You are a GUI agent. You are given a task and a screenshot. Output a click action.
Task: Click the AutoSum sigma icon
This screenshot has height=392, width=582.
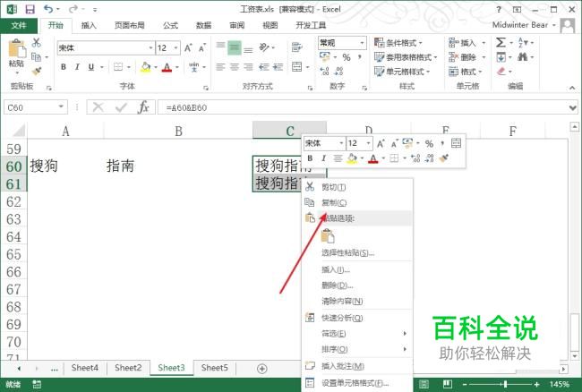501,42
